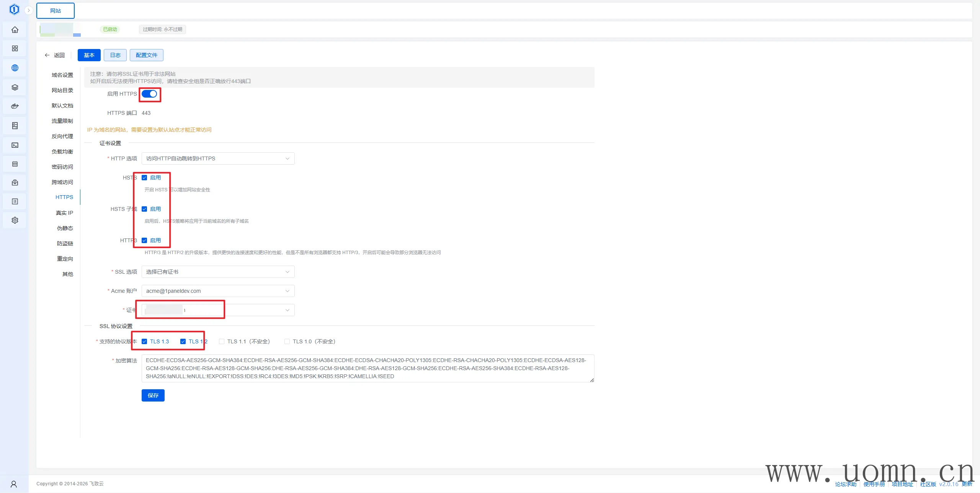The height and width of the screenshot is (493, 980).
Task: Click the user profile icon
Action: 14,484
